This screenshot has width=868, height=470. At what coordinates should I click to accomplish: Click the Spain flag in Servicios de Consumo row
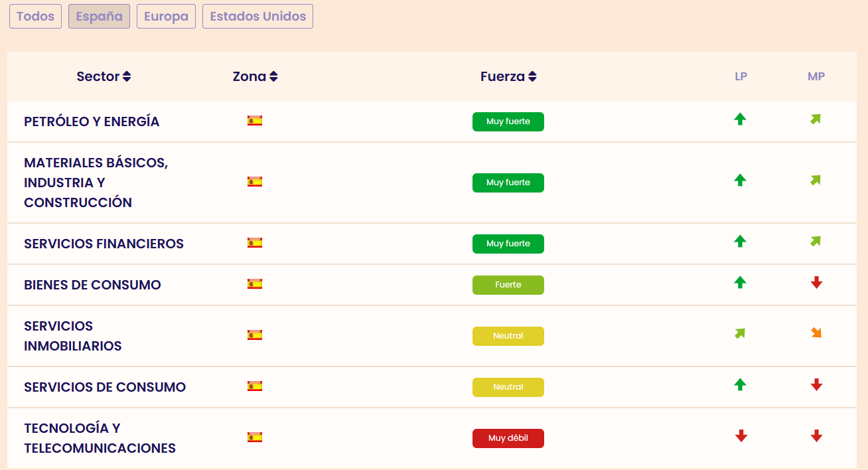pyautogui.click(x=255, y=386)
